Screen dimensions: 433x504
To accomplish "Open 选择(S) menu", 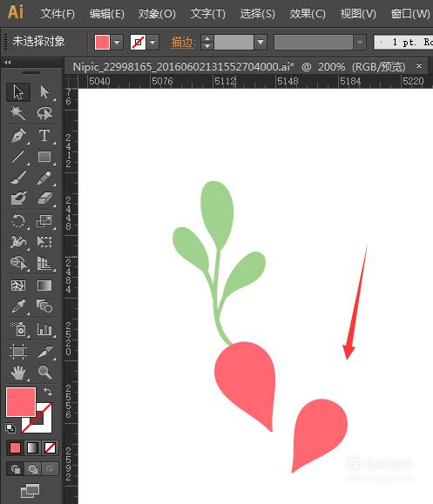I will [258, 14].
